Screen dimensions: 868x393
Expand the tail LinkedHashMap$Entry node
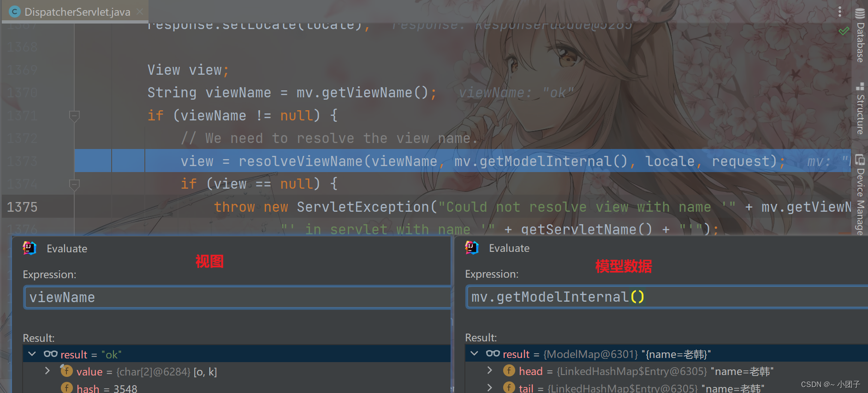pyautogui.click(x=489, y=387)
